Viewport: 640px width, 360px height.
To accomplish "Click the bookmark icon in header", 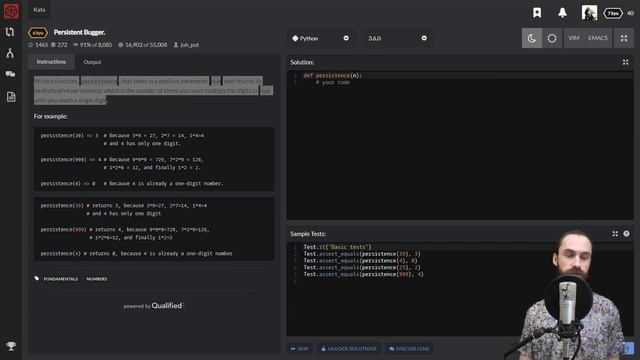I will coord(537,13).
